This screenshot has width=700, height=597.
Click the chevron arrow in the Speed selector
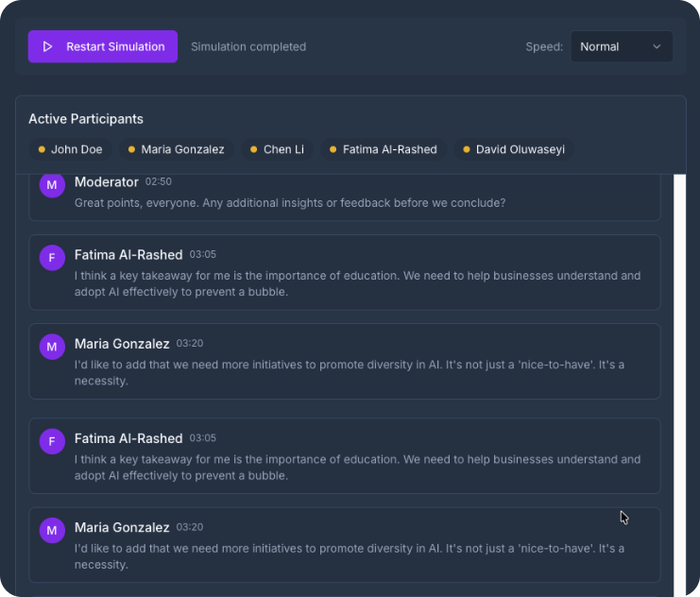click(657, 46)
